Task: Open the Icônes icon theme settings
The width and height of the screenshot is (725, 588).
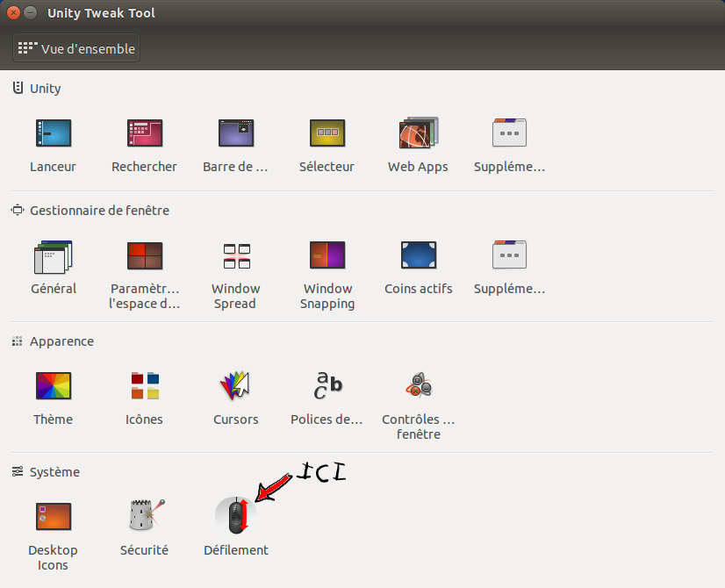Action: click(144, 398)
